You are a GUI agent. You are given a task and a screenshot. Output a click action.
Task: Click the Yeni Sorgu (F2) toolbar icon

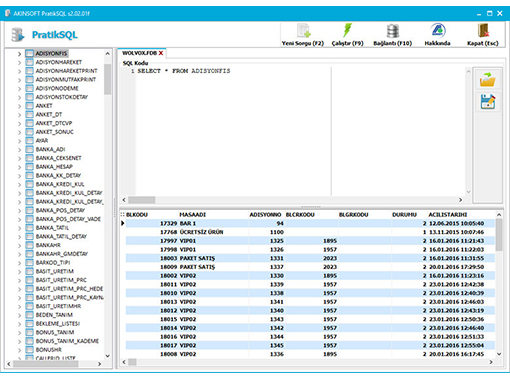(304, 31)
